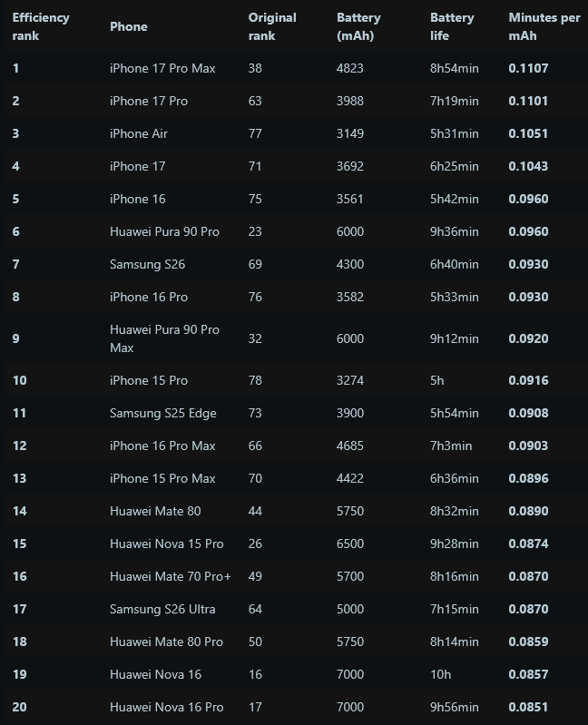
Task: Select the iPhone 17 Pro Max cell
Action: pyautogui.click(x=162, y=68)
